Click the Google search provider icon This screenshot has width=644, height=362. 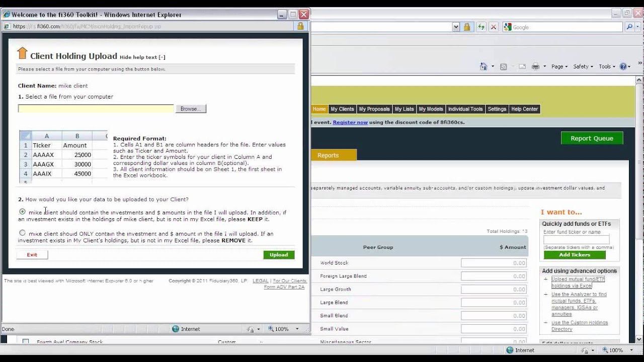click(x=508, y=27)
